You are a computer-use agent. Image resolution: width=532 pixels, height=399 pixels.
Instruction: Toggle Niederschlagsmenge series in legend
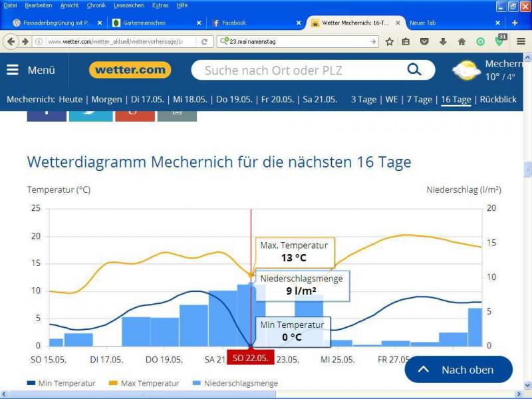(237, 383)
